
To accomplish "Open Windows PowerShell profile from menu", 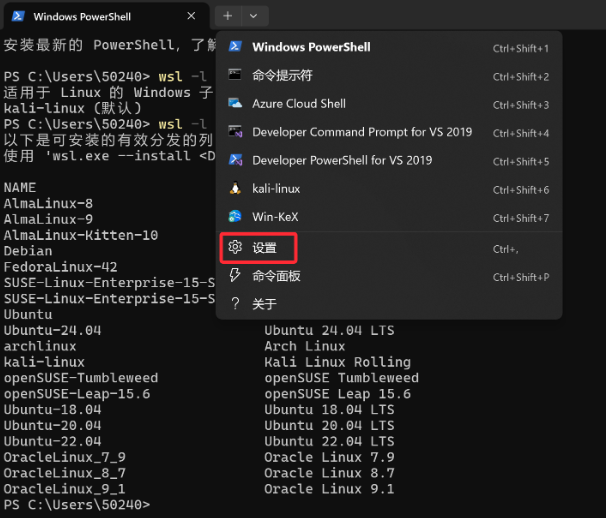I will point(389,47).
